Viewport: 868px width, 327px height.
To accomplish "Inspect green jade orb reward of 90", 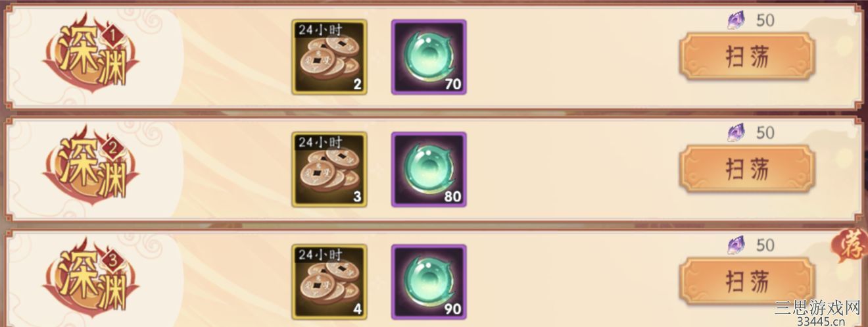I will tap(429, 282).
